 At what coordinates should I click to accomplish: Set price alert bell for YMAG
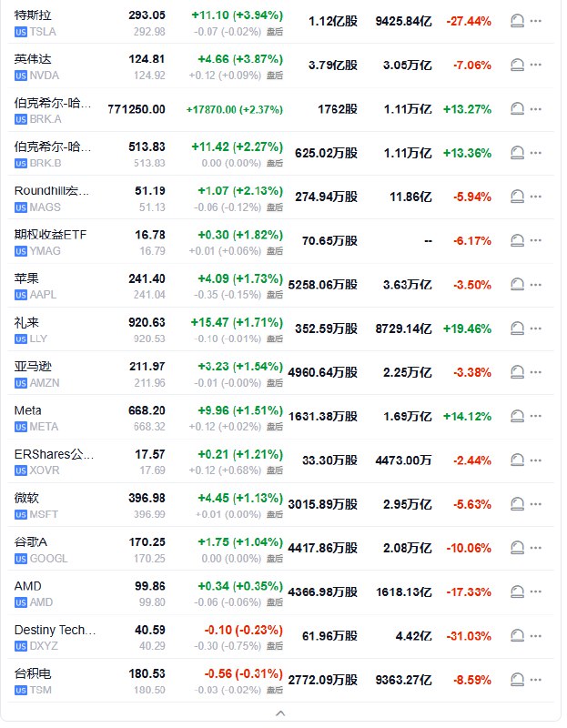pos(517,240)
